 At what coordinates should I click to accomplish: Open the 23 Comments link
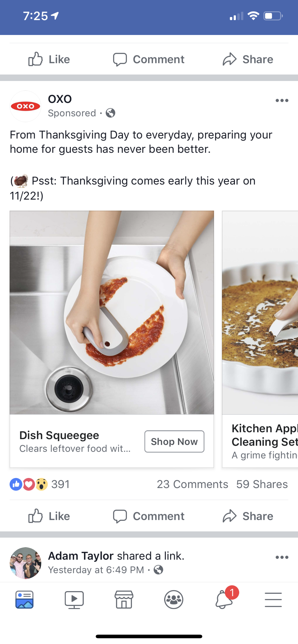click(193, 484)
